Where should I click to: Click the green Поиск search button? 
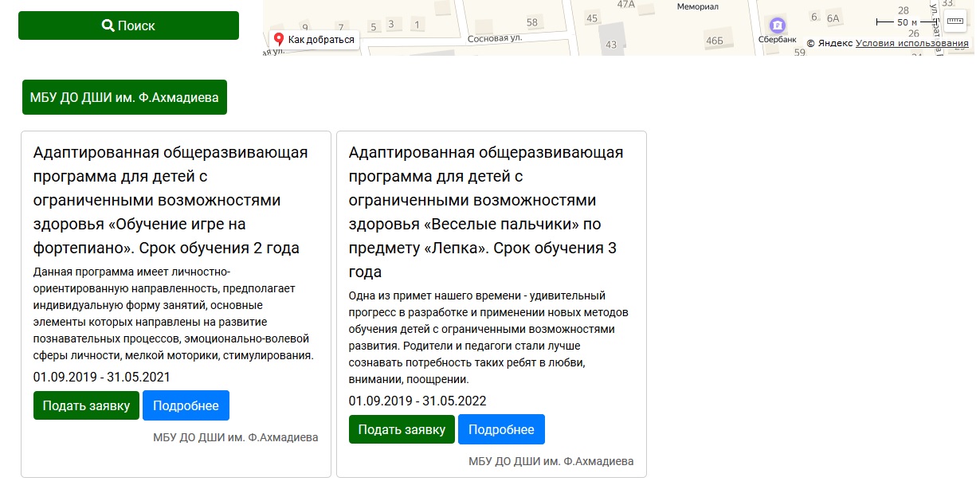point(128,25)
